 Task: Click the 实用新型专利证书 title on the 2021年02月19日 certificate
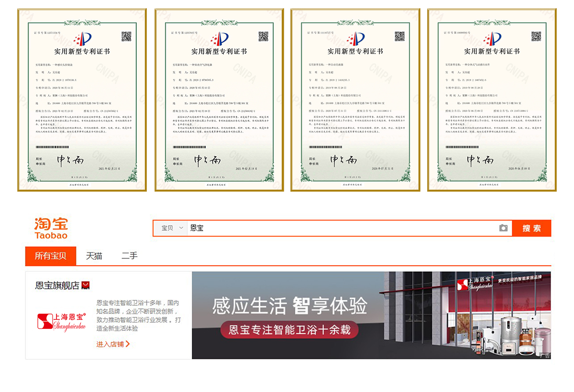pos(219,51)
